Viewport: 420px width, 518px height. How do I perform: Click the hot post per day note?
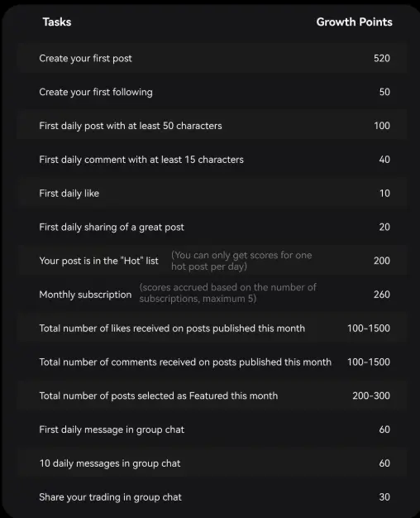tap(241, 261)
